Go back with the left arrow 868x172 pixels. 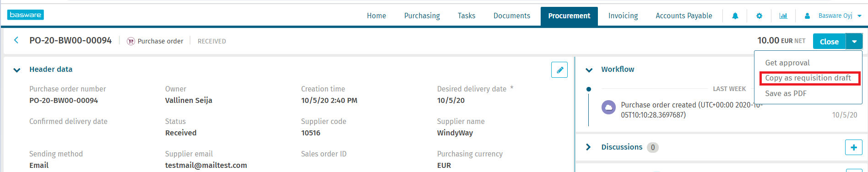coord(16,40)
